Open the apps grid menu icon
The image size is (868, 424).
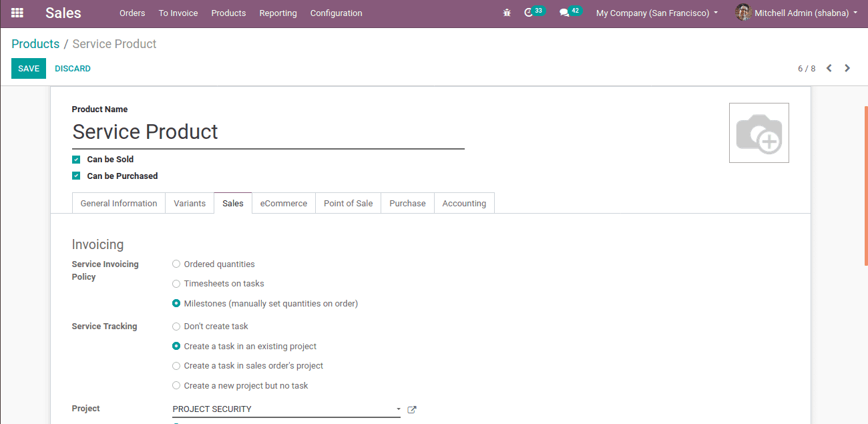coord(17,13)
